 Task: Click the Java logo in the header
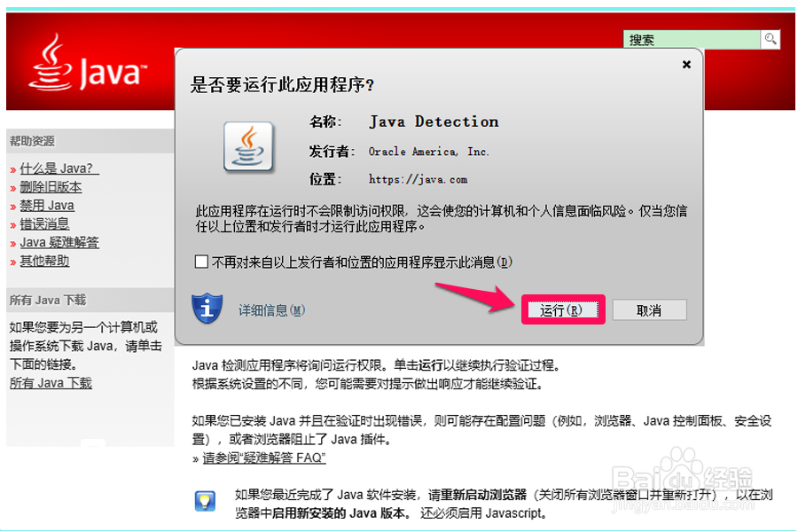[x=88, y=63]
